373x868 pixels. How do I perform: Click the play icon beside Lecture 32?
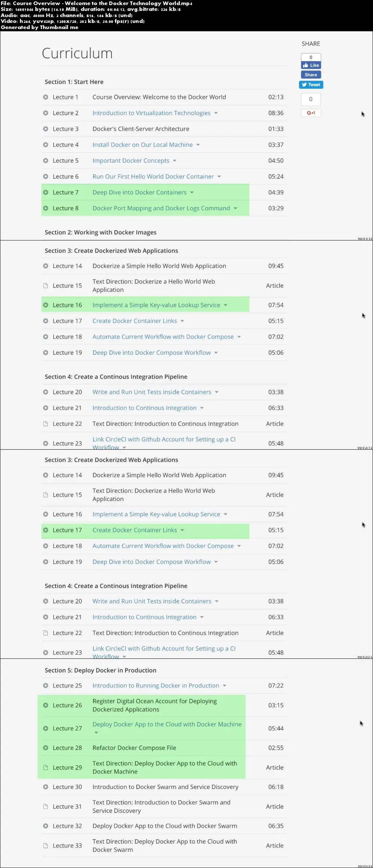(x=46, y=826)
